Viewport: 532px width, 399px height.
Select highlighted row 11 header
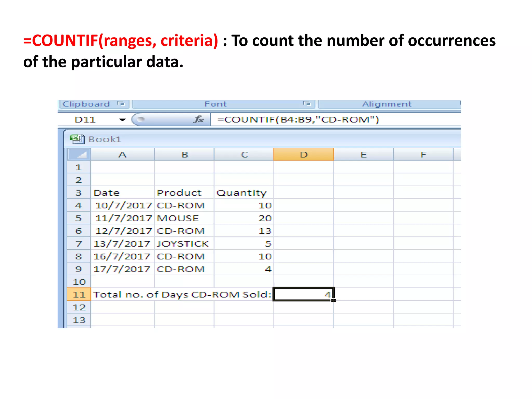[x=79, y=294]
